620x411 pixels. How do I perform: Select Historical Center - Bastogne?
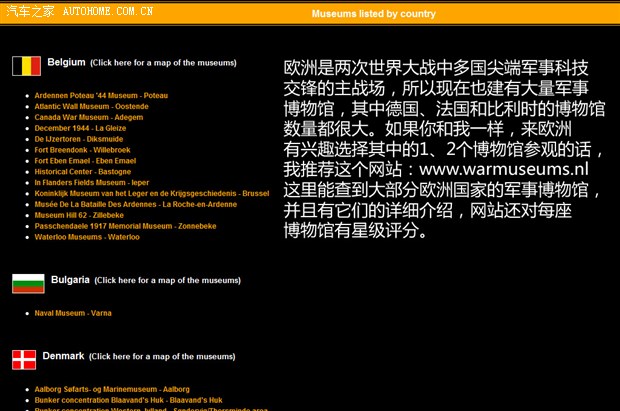82,171
